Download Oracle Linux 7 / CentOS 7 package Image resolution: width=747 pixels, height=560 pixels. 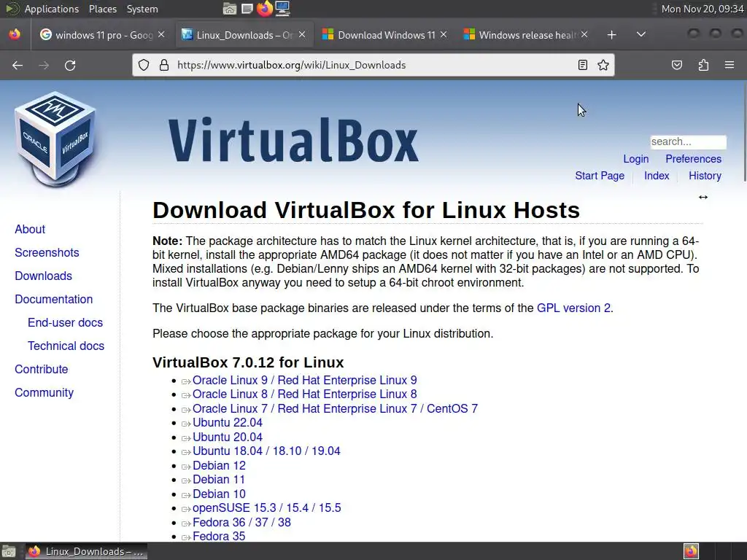tap(335, 409)
